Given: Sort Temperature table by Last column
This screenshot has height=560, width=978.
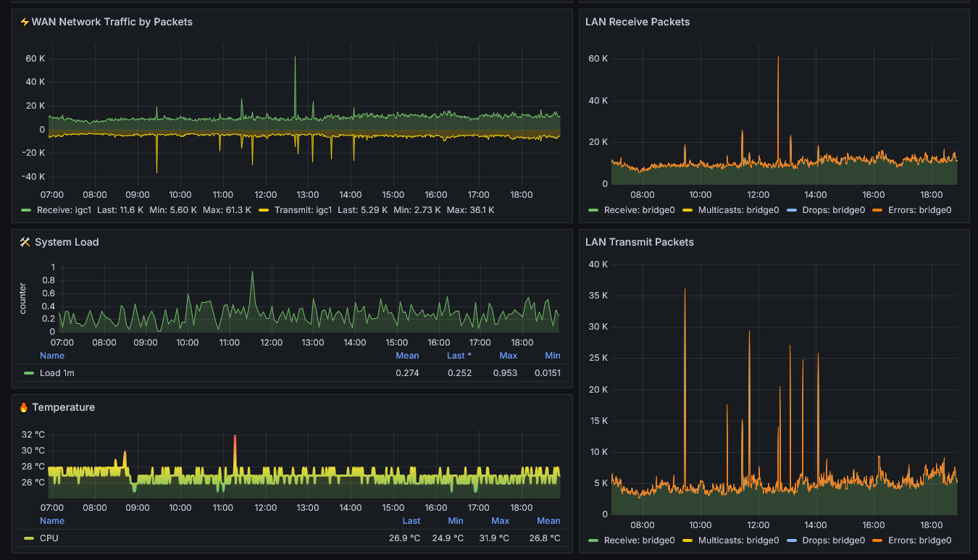Looking at the screenshot, I should [411, 521].
